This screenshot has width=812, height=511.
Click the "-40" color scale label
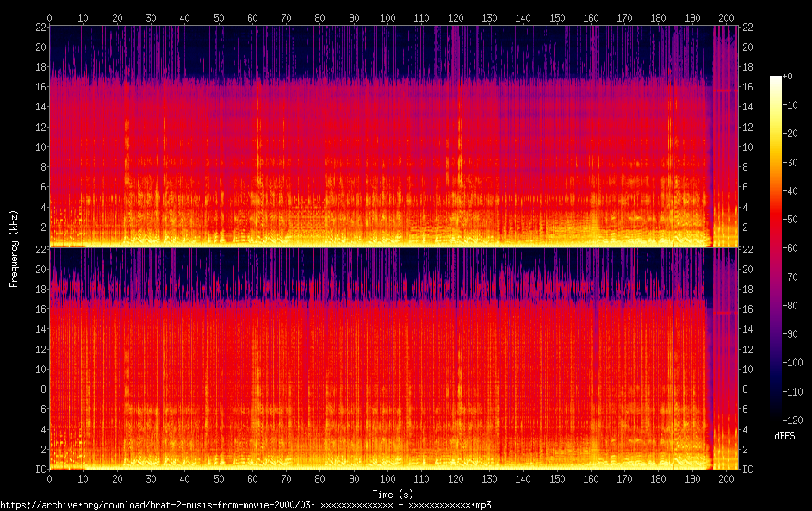790,190
